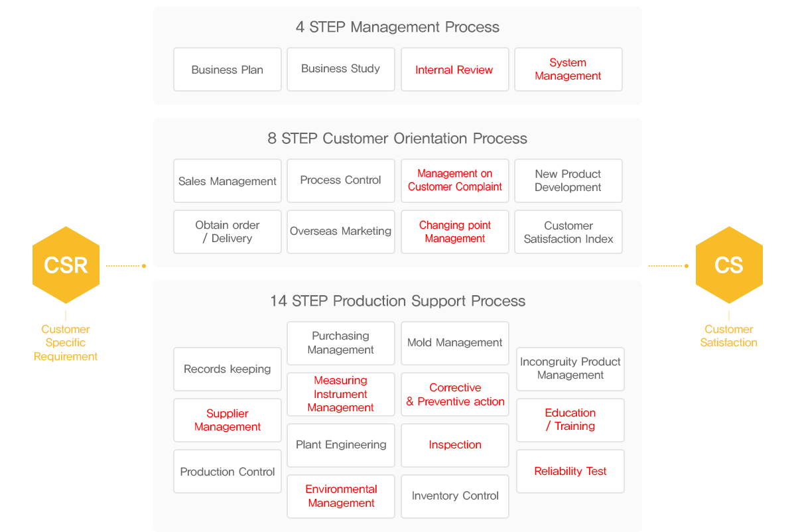Open Records keeping step

pyautogui.click(x=228, y=369)
